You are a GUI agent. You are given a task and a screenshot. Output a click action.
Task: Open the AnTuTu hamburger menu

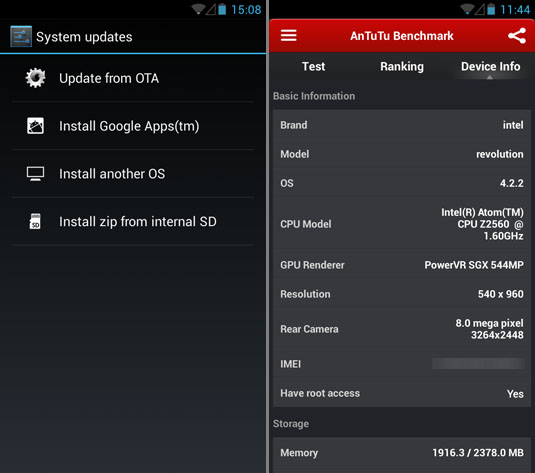point(288,35)
